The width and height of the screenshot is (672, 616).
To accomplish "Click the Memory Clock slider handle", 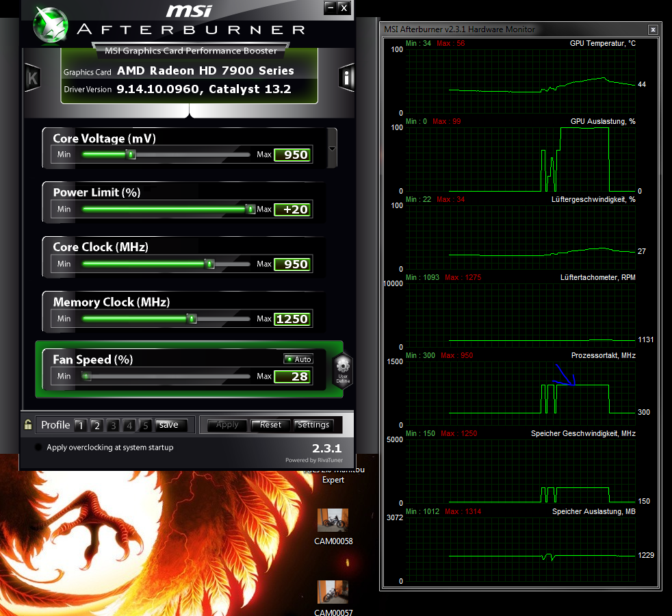I will coord(192,318).
